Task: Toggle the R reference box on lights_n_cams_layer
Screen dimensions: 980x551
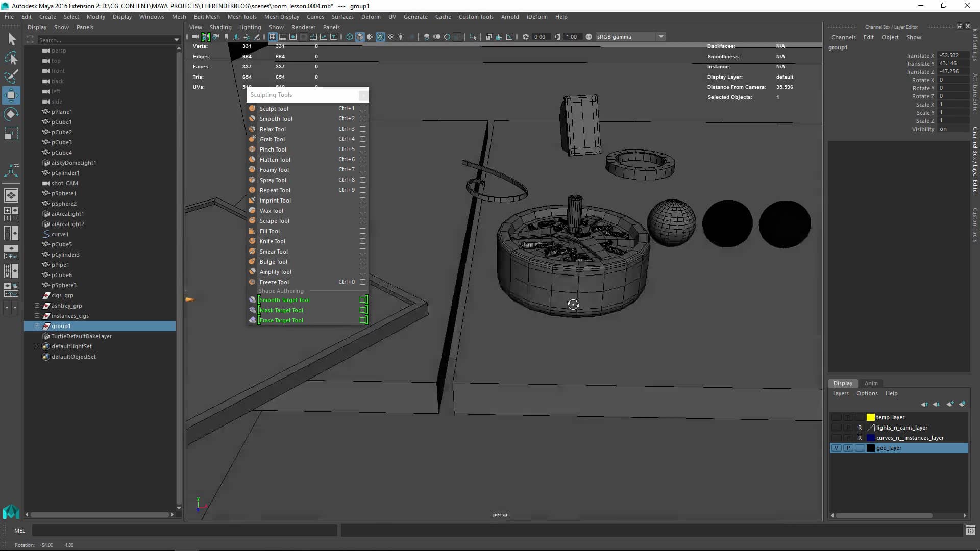Action: point(860,428)
